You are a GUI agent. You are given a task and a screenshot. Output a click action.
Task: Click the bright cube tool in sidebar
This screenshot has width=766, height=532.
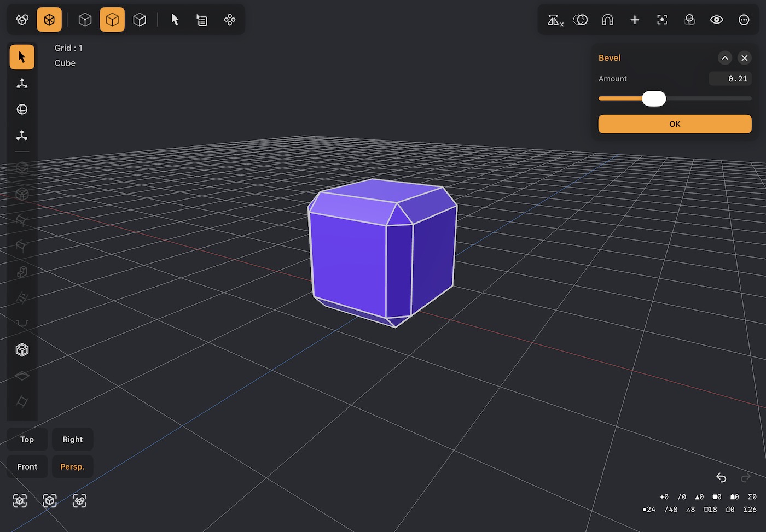coord(22,350)
